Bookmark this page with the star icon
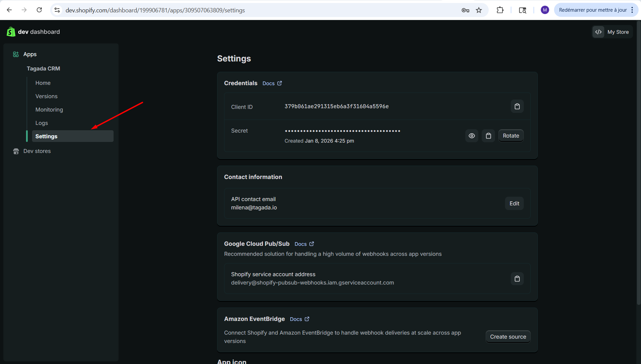 [479, 10]
